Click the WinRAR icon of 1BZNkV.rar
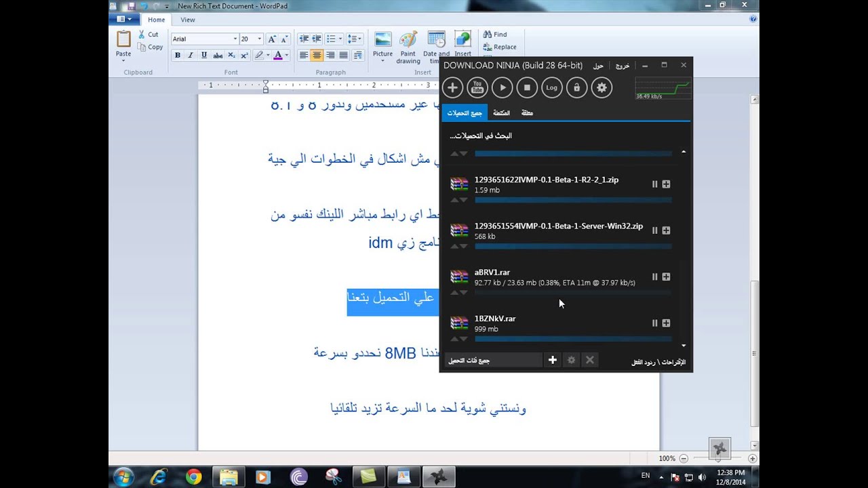This screenshot has width=868, height=488. point(460,323)
